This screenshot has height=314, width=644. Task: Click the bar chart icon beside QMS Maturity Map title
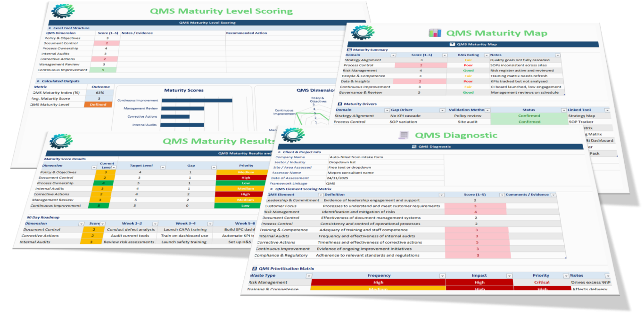(x=434, y=33)
